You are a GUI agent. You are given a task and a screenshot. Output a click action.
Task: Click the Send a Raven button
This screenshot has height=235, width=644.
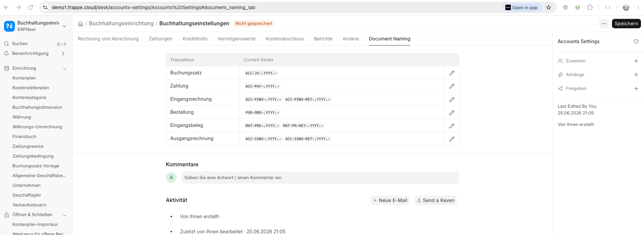436,200
